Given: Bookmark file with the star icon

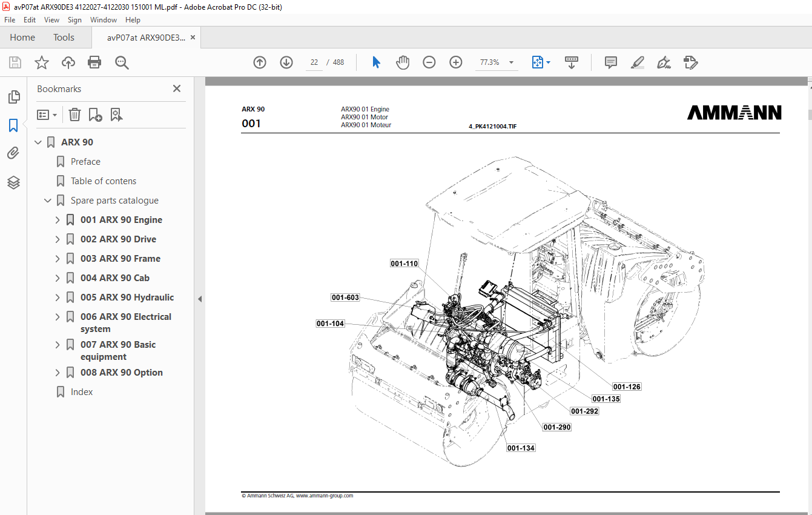Looking at the screenshot, I should (42, 62).
